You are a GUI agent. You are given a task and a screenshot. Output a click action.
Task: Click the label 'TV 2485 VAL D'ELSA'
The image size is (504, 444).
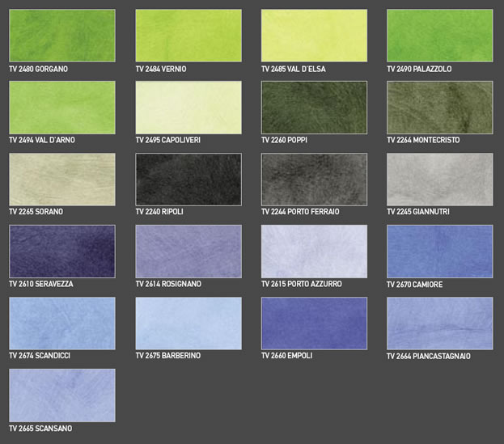(294, 69)
